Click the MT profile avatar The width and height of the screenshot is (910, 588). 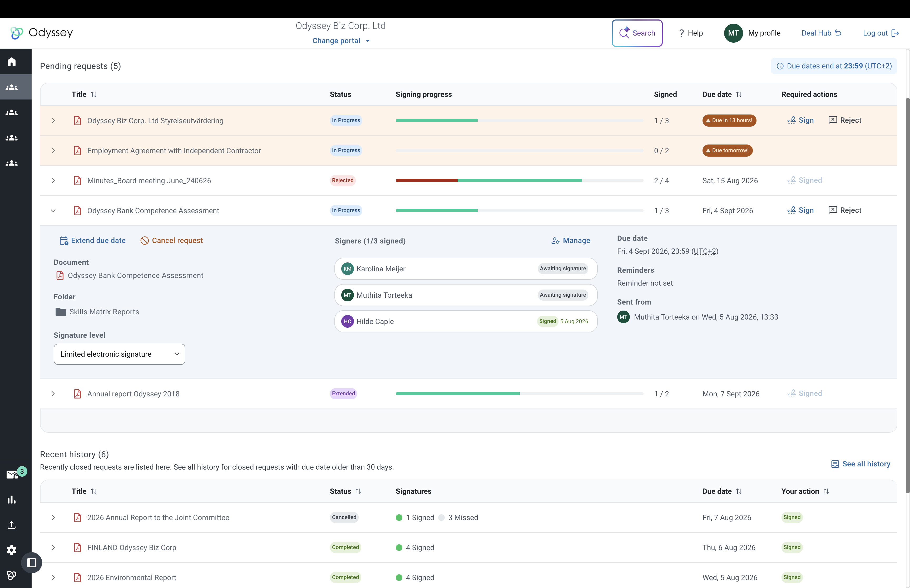pyautogui.click(x=733, y=33)
